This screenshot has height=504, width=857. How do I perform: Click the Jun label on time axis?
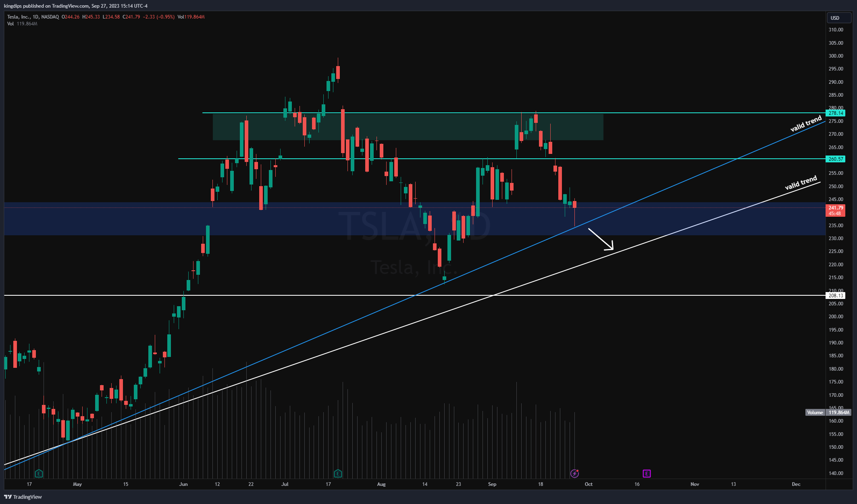point(183,484)
